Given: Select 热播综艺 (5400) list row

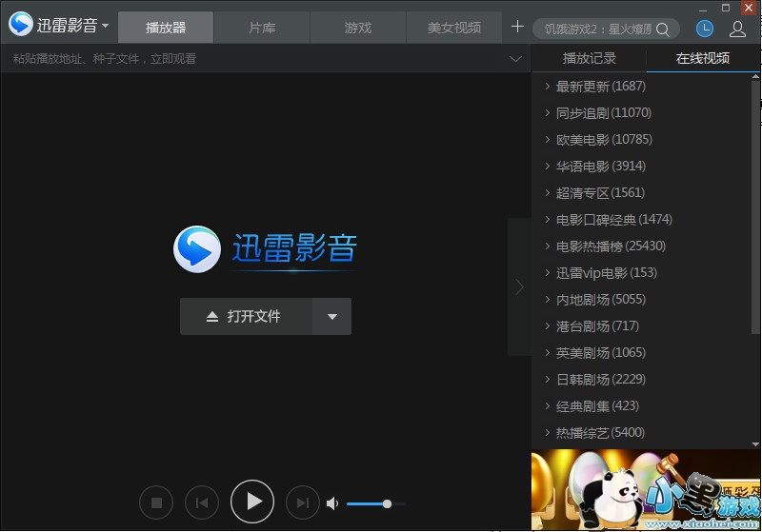Looking at the screenshot, I should coord(641,432).
